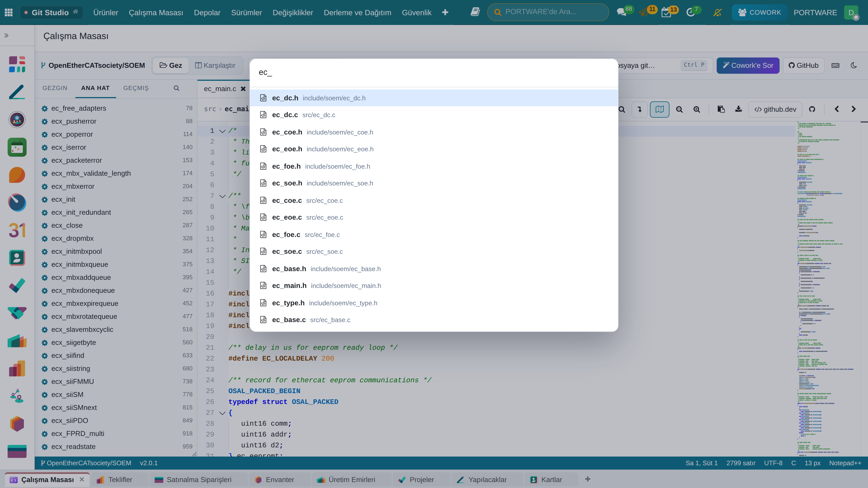Select ec_coe.h in quick open list
The height and width of the screenshot is (488, 868).
pyautogui.click(x=434, y=132)
